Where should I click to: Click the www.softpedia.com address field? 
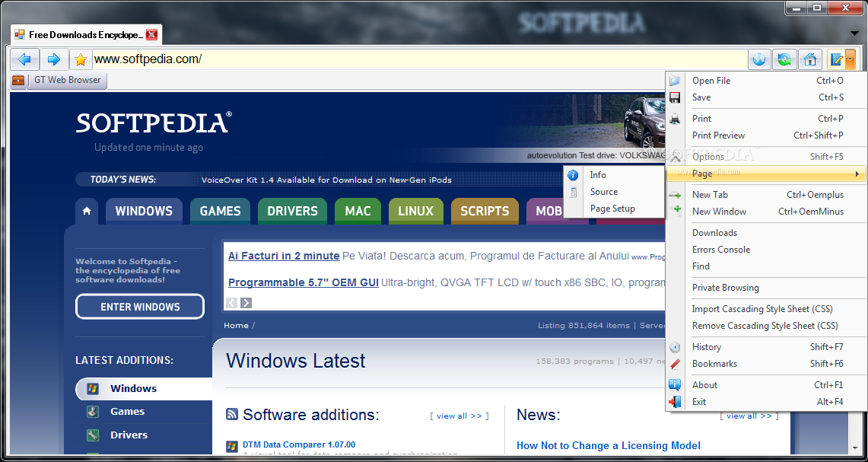418,59
